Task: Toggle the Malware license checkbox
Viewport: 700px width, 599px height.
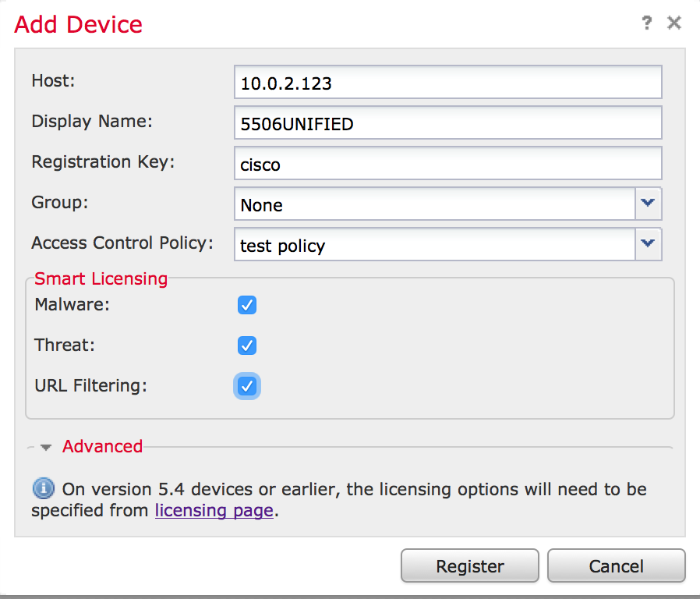Action: (247, 305)
